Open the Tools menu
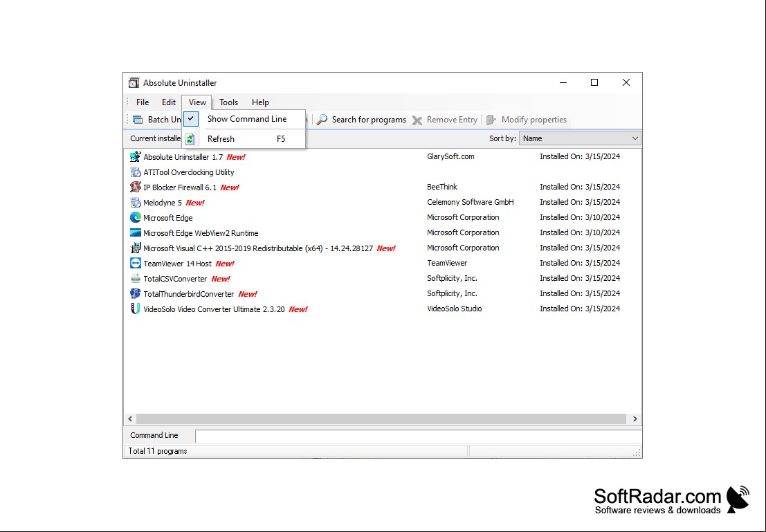 click(228, 102)
